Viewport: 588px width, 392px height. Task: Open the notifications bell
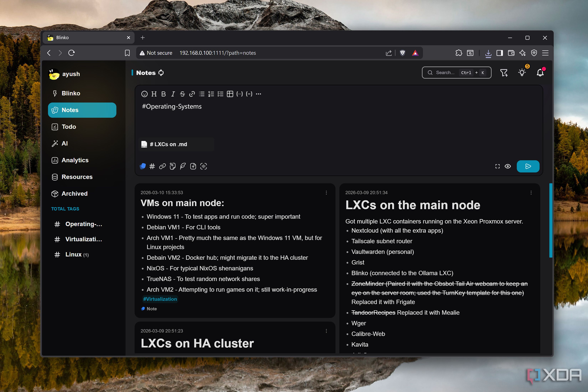coord(540,73)
